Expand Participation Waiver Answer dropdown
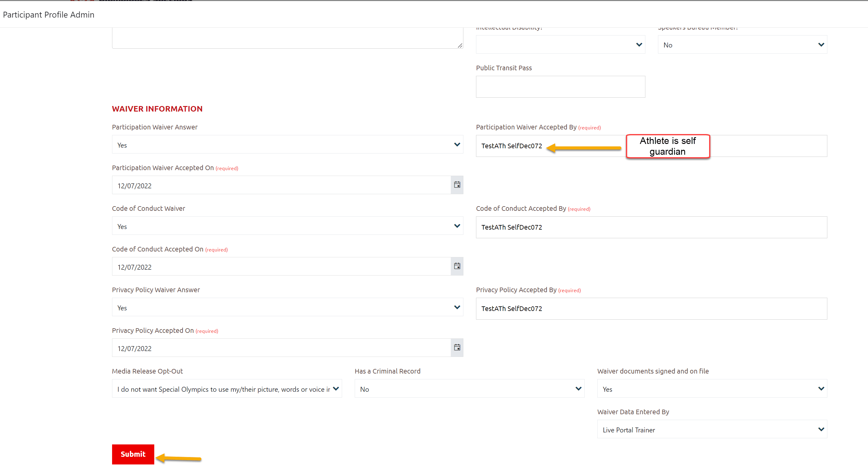Image resolution: width=868 pixels, height=466 pixels. (287, 144)
